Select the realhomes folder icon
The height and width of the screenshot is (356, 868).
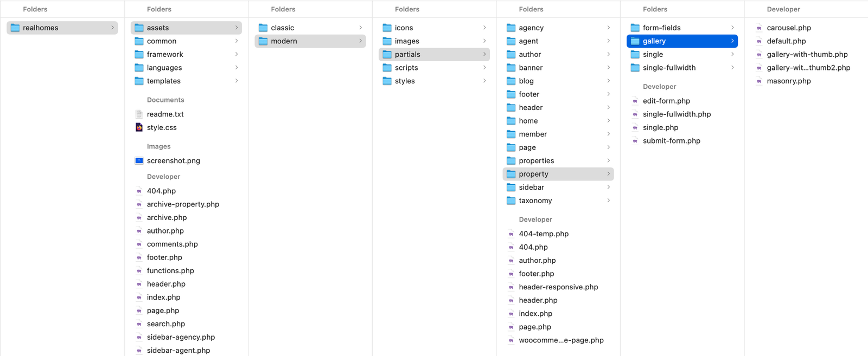click(x=15, y=28)
